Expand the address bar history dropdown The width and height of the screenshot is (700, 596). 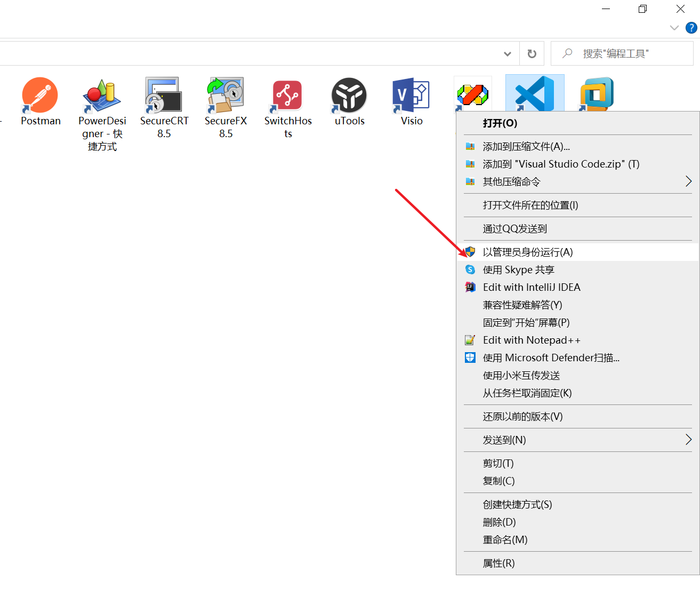tap(508, 53)
